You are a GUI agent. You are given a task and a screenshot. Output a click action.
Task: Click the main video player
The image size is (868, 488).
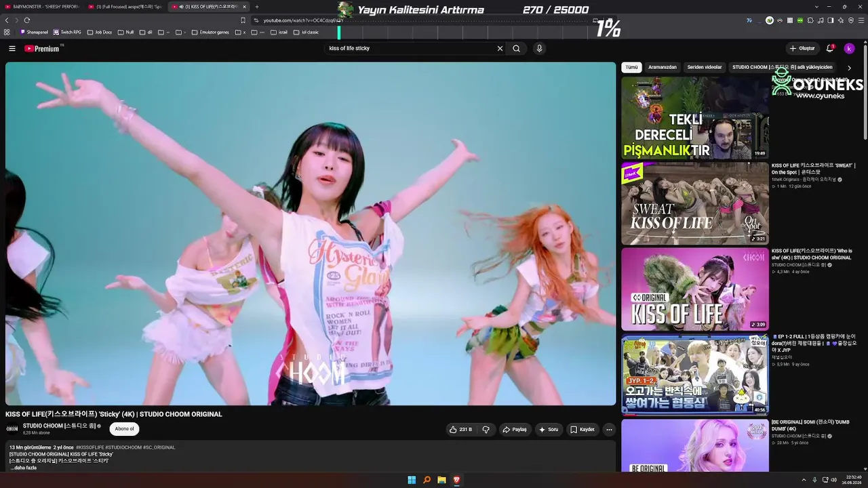311,234
